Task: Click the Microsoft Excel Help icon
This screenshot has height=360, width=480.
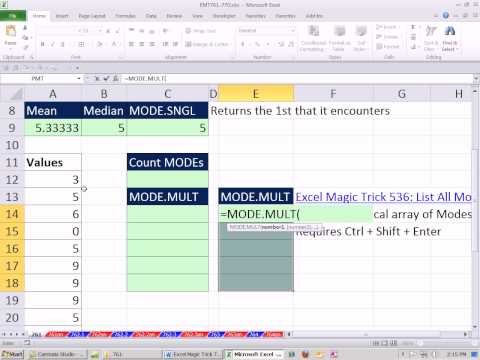Action: pyautogui.click(x=446, y=15)
